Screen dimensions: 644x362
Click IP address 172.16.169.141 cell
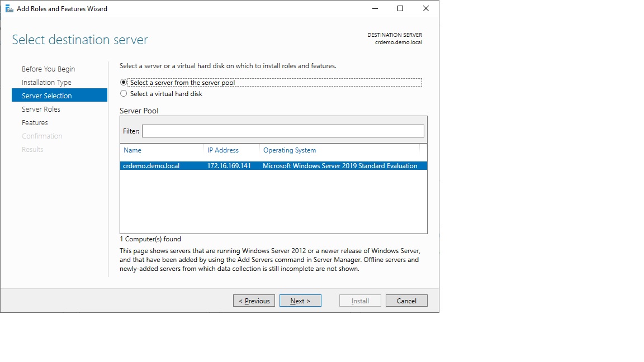(x=229, y=166)
